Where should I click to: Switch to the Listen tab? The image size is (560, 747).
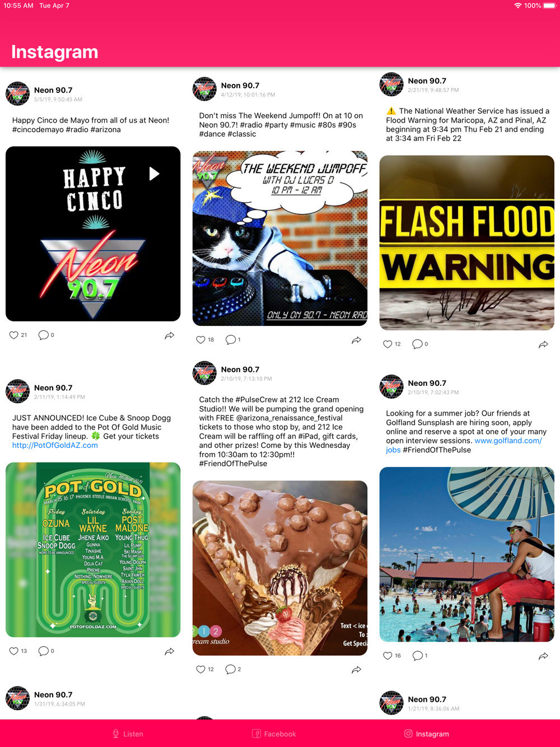(128, 734)
